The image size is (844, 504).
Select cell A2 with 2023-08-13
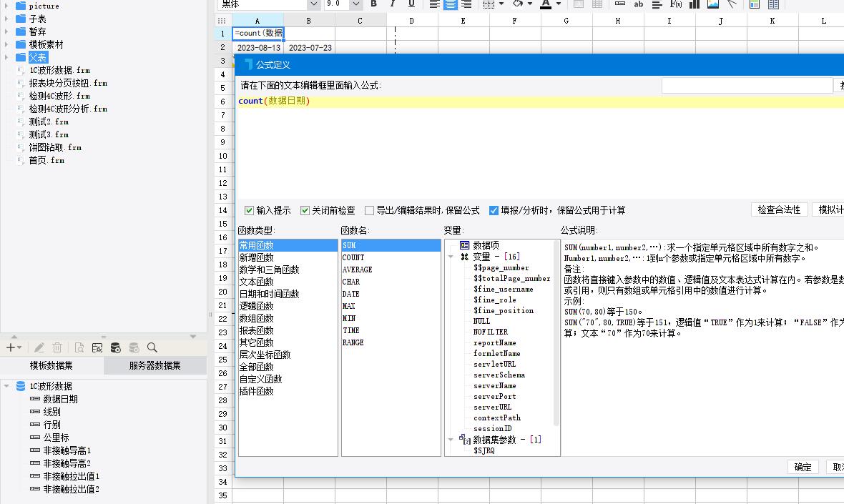click(258, 47)
